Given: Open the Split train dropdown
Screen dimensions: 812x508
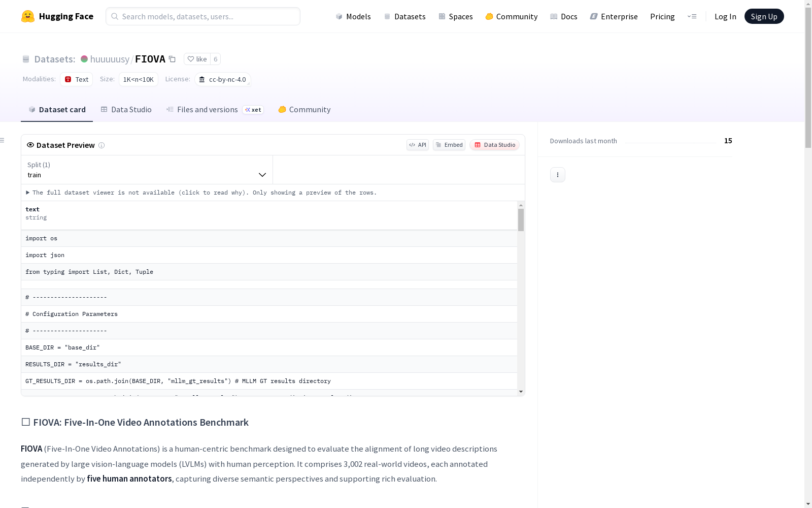Looking at the screenshot, I should [147, 170].
